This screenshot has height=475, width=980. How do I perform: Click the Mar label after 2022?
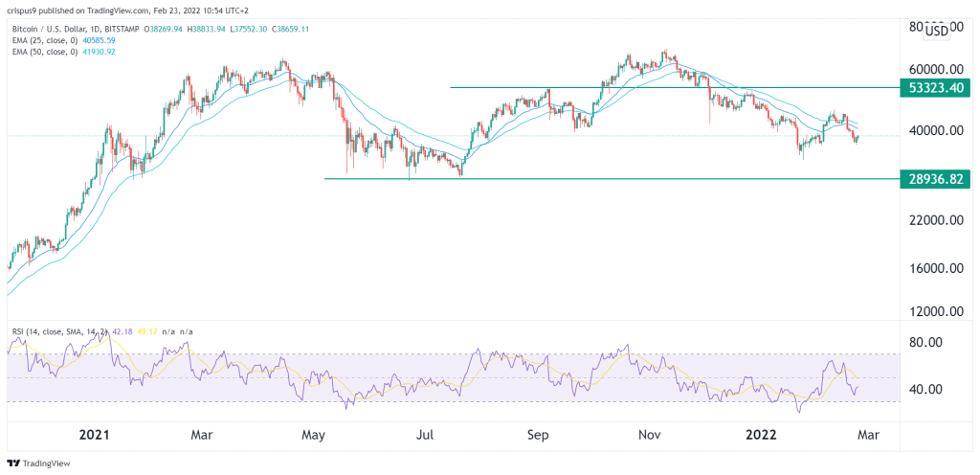coord(869,435)
